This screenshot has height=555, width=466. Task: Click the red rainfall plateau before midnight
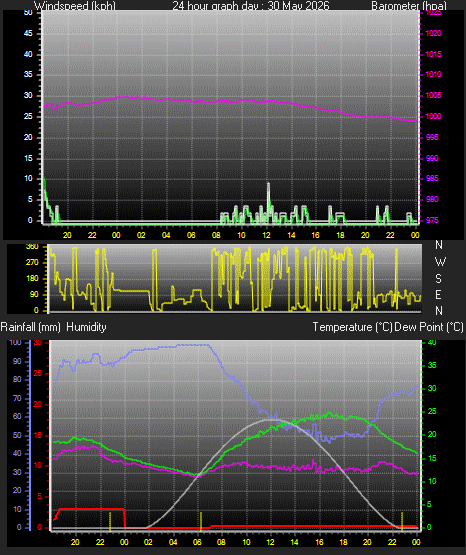pyautogui.click(x=92, y=509)
